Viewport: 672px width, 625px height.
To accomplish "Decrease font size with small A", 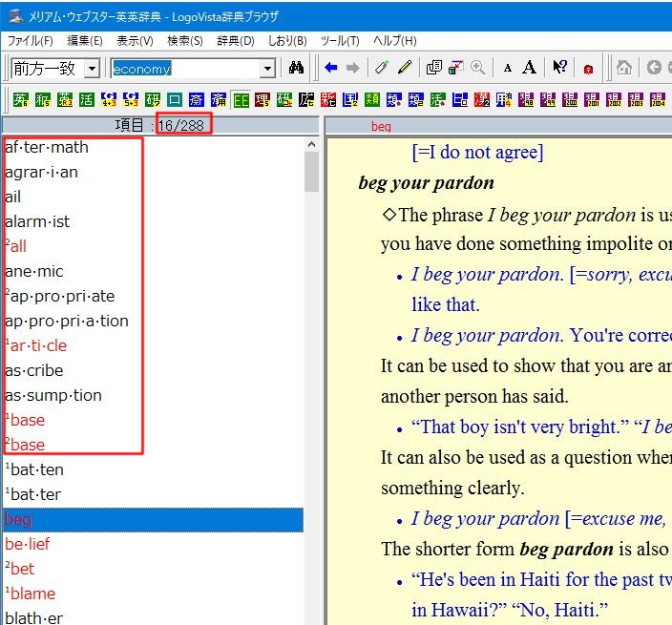I will click(508, 68).
